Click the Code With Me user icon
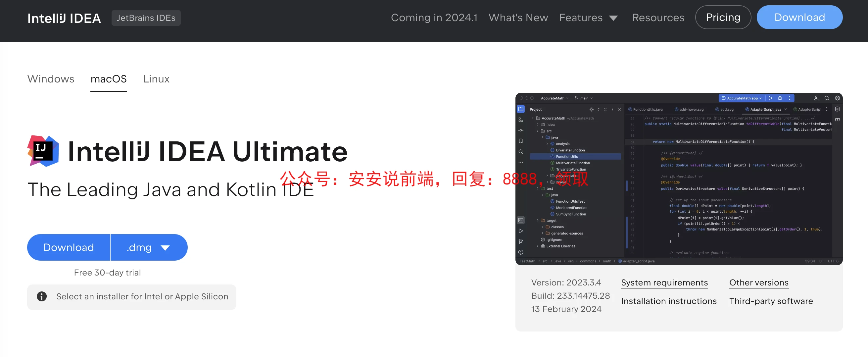This screenshot has height=357, width=868. pyautogui.click(x=816, y=98)
